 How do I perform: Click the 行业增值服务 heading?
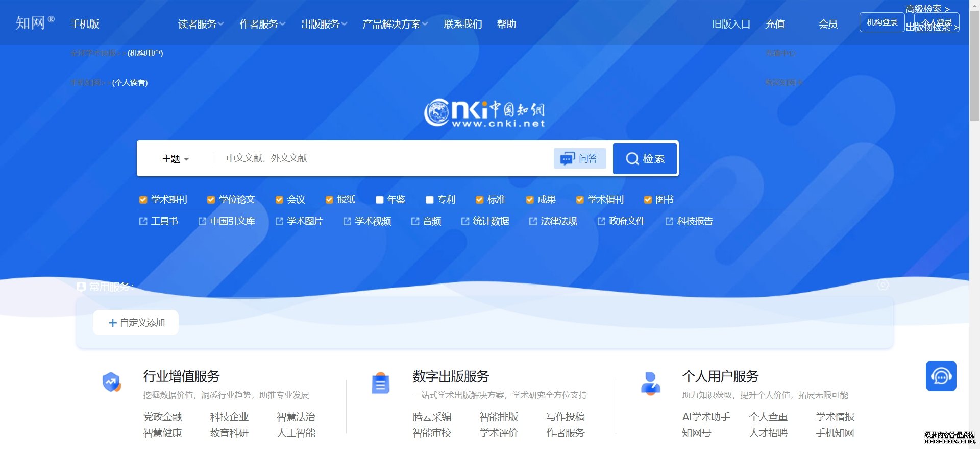(181, 376)
